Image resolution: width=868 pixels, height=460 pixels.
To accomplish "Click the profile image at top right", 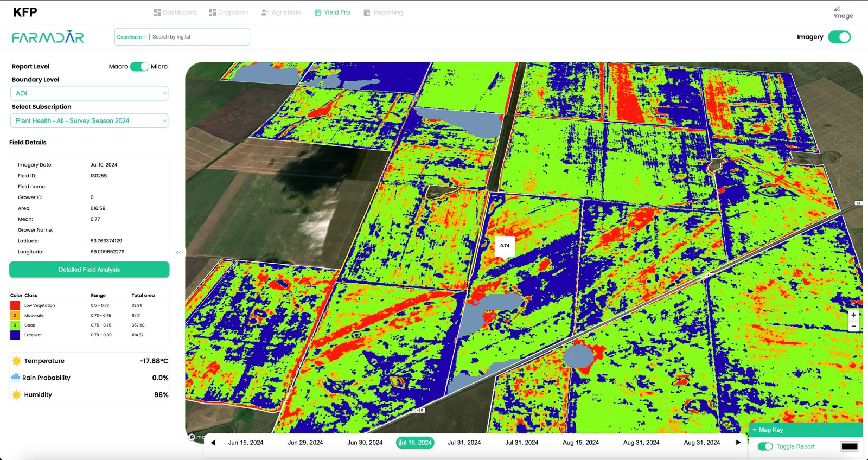I will point(844,12).
